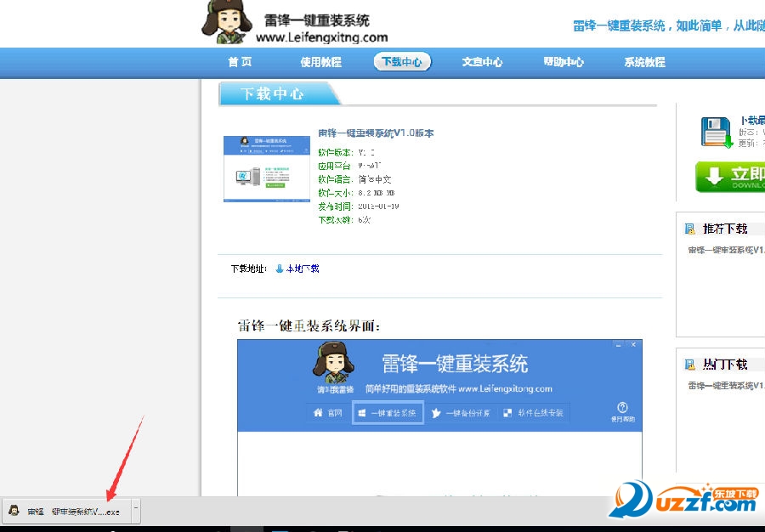Open the 雷锋一键重装系统V1.0版本 title link
Image resolution: width=765 pixels, height=532 pixels.
[376, 133]
